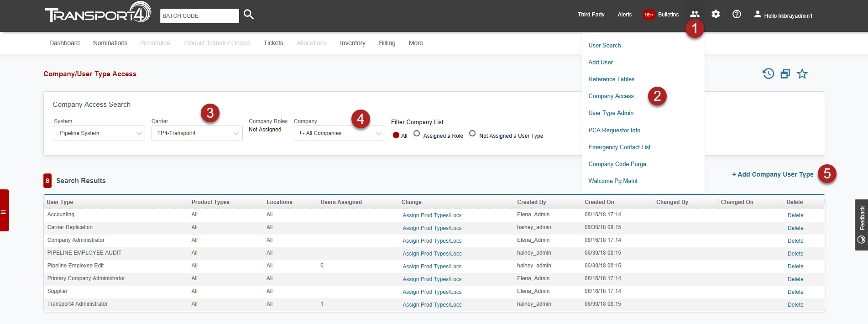868x324 pixels.
Task: Click the help question mark icon
Action: (737, 14)
